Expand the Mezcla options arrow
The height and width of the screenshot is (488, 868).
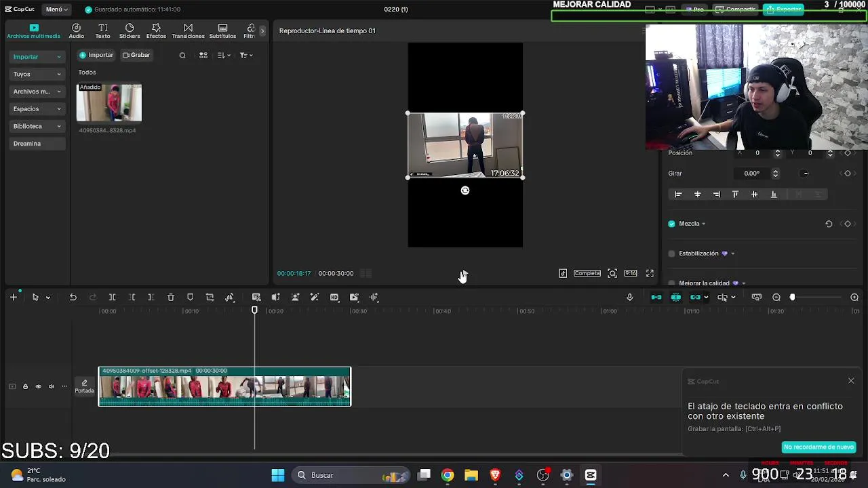[703, 224]
